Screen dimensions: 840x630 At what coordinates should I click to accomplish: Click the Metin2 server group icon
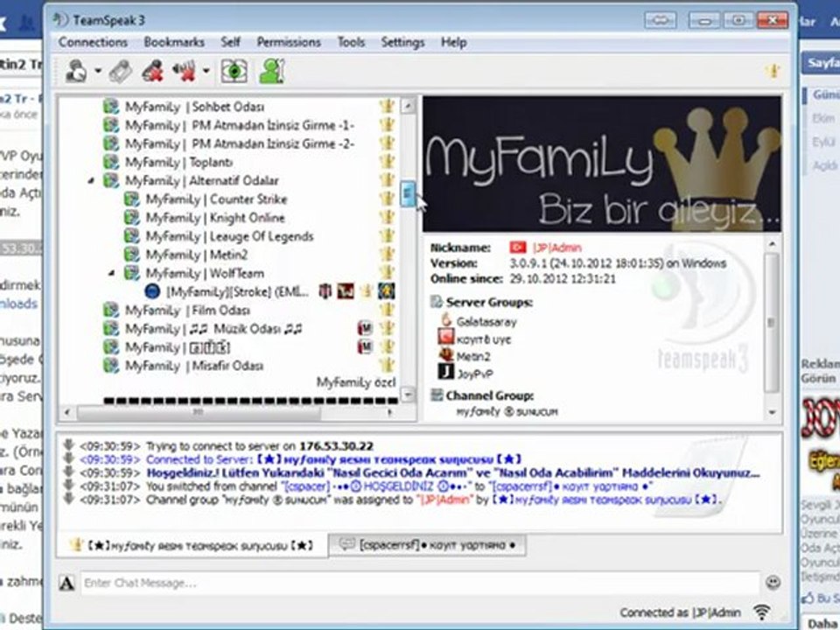446,354
